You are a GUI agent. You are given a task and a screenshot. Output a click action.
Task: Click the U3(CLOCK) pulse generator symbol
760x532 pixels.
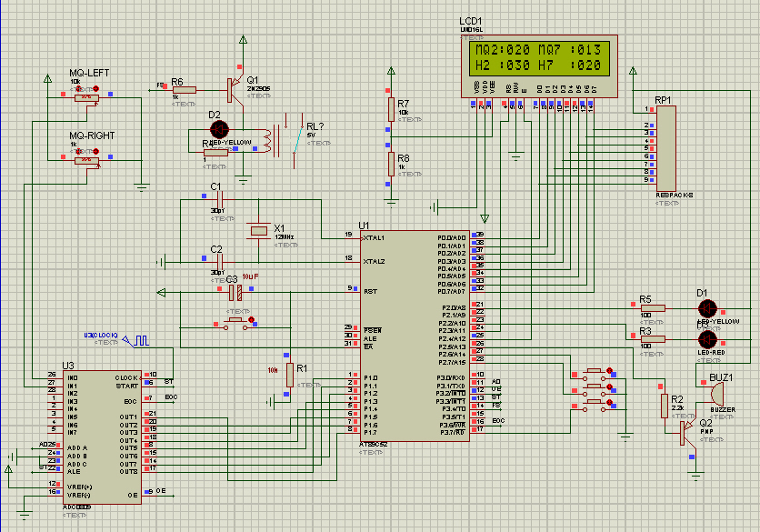136,341
